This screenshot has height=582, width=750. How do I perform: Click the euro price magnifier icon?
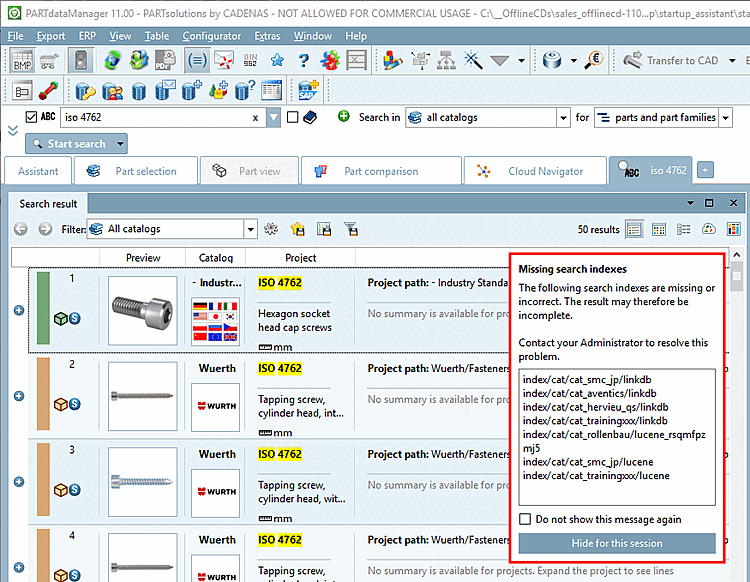click(x=594, y=61)
